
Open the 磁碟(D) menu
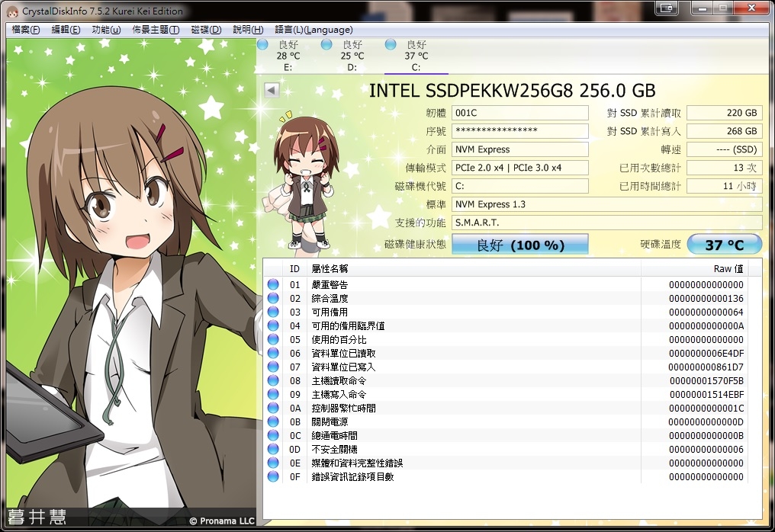206,30
